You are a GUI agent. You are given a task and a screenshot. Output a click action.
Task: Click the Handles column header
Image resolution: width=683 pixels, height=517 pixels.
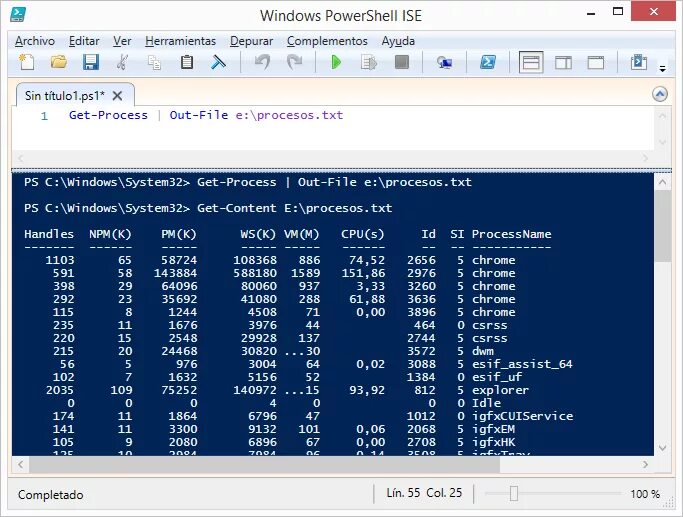point(49,234)
